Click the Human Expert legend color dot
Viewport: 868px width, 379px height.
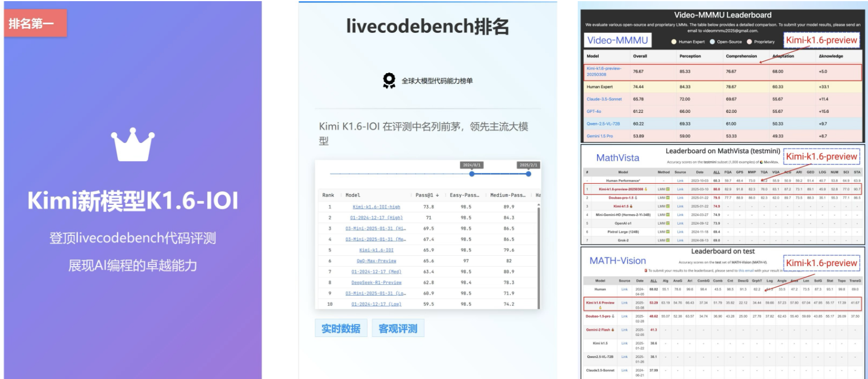click(674, 41)
